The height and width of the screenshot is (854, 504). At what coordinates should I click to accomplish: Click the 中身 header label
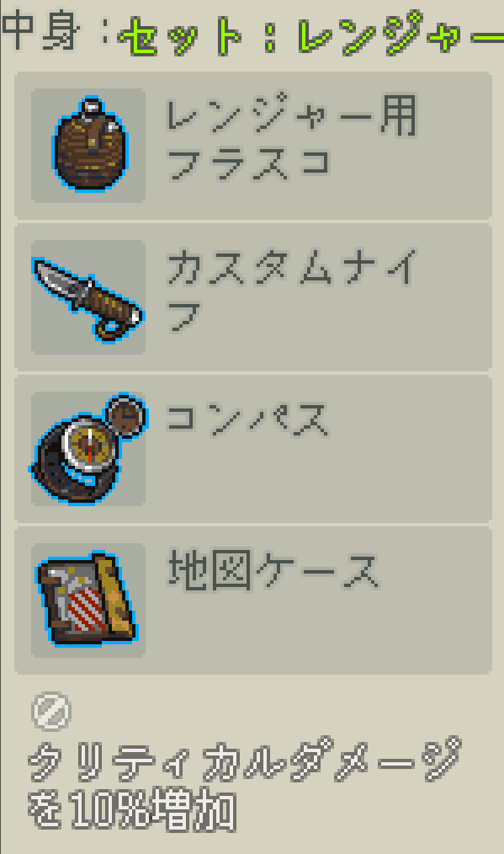[41, 31]
